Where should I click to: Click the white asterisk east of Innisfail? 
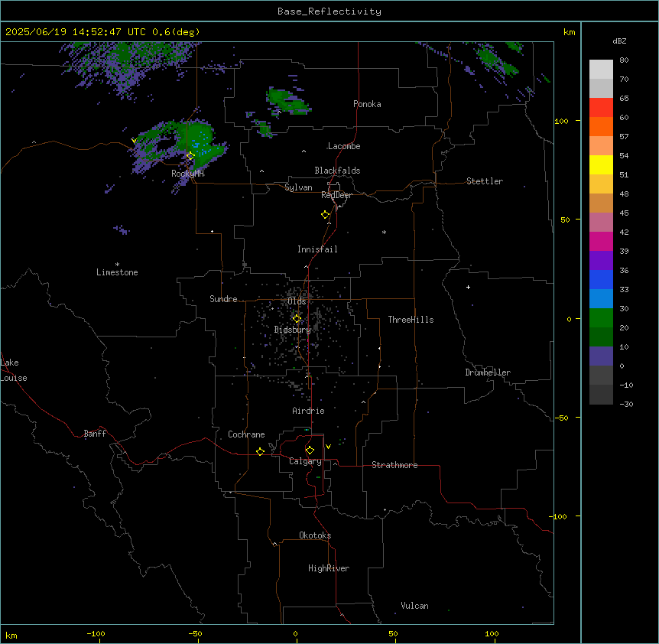pos(384,232)
